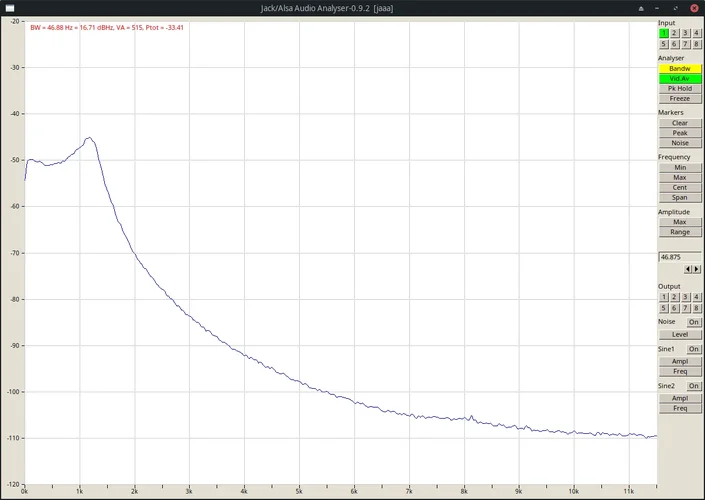The image size is (705, 500).
Task: Turn on the Sine1 generator
Action: click(694, 349)
